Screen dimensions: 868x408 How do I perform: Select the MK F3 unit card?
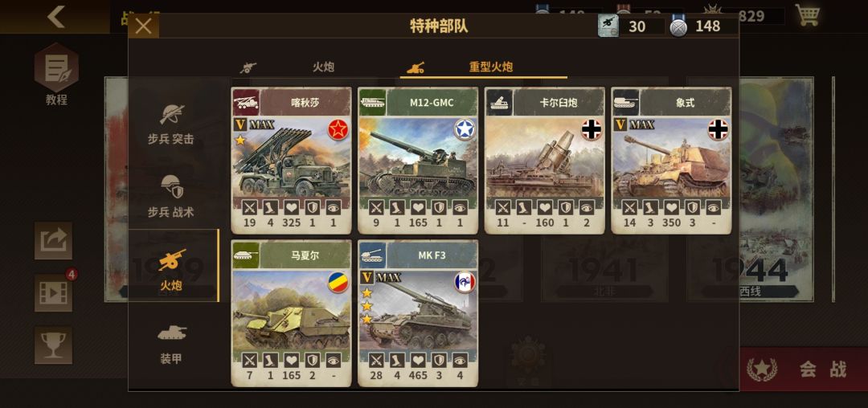click(418, 313)
